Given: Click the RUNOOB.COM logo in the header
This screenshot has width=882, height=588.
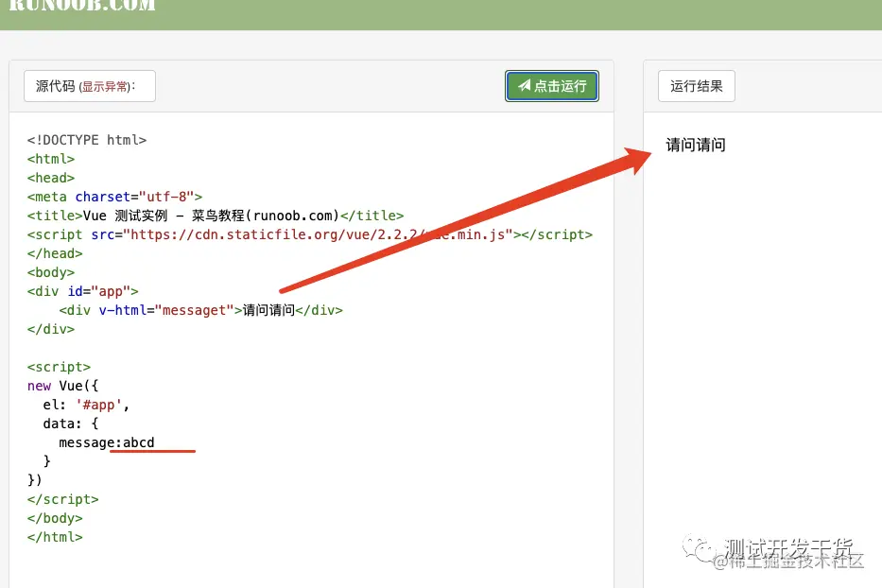Looking at the screenshot, I should [82, 6].
